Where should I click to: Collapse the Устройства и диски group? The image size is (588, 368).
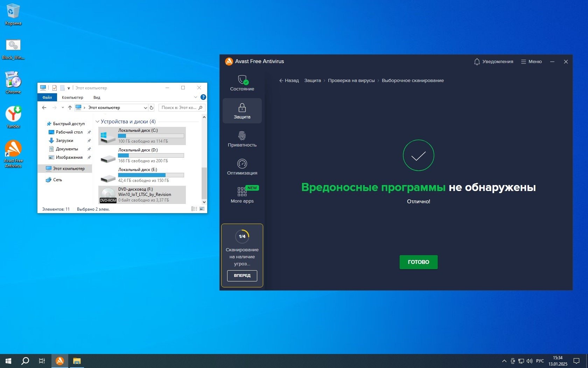[x=97, y=122]
